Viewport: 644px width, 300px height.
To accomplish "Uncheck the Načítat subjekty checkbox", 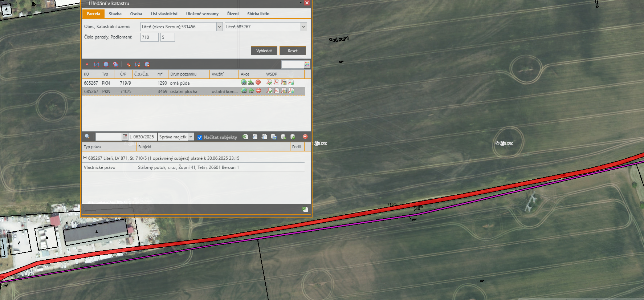I will click(x=200, y=137).
